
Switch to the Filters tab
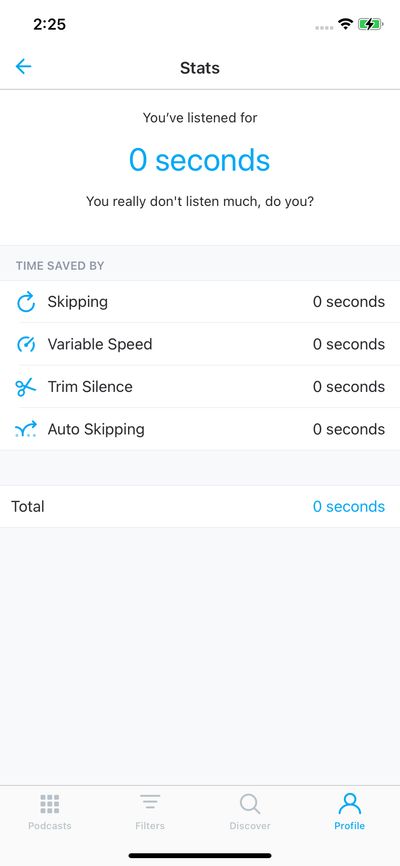(150, 812)
